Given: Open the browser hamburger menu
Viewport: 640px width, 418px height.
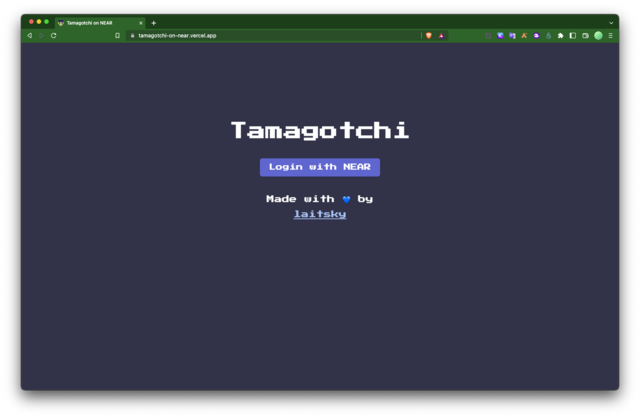Looking at the screenshot, I should click(611, 36).
